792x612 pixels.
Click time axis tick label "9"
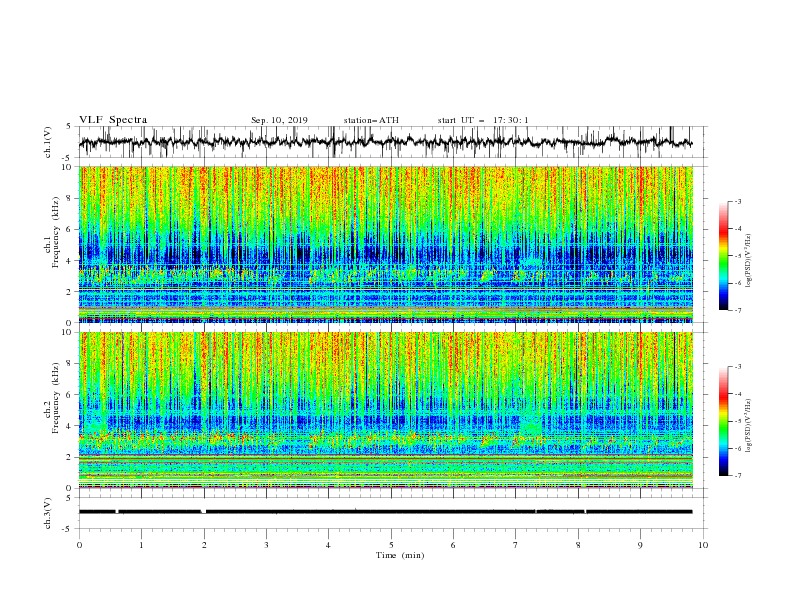point(640,545)
